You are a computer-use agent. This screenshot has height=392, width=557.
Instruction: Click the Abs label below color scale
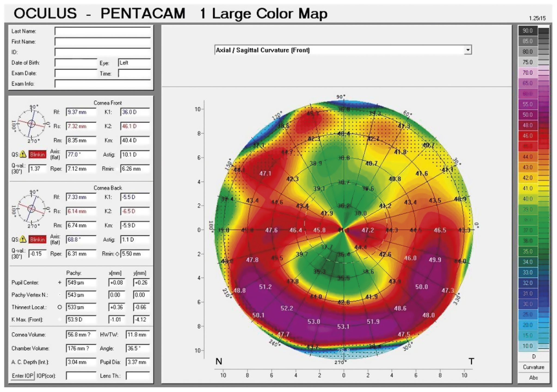coord(533,378)
